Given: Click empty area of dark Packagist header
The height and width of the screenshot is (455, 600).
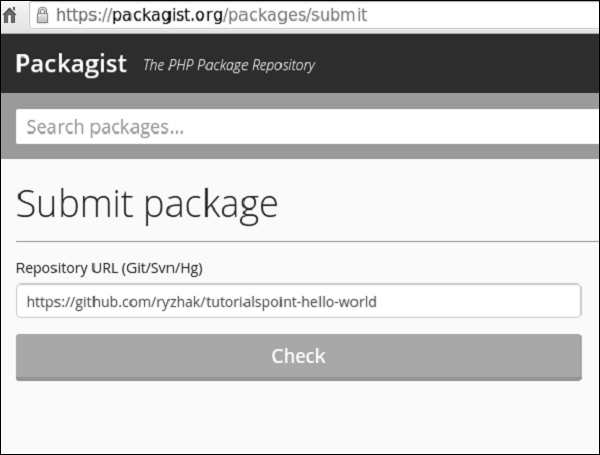Looking at the screenshot, I should (460, 65).
